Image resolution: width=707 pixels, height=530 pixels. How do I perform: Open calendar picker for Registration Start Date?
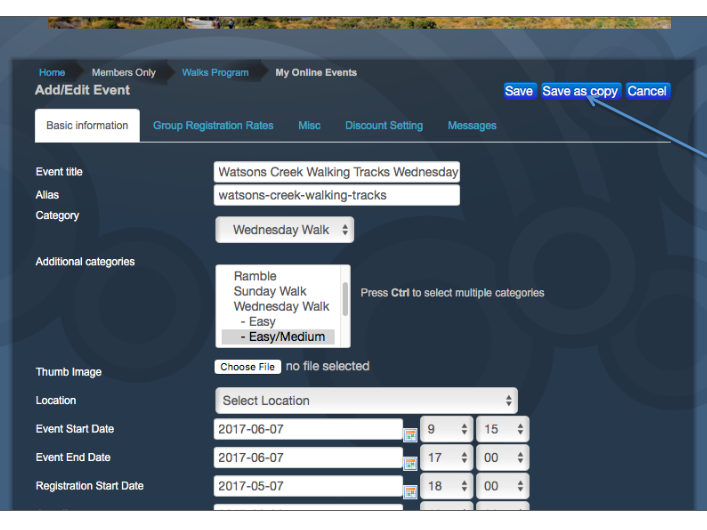[410, 492]
